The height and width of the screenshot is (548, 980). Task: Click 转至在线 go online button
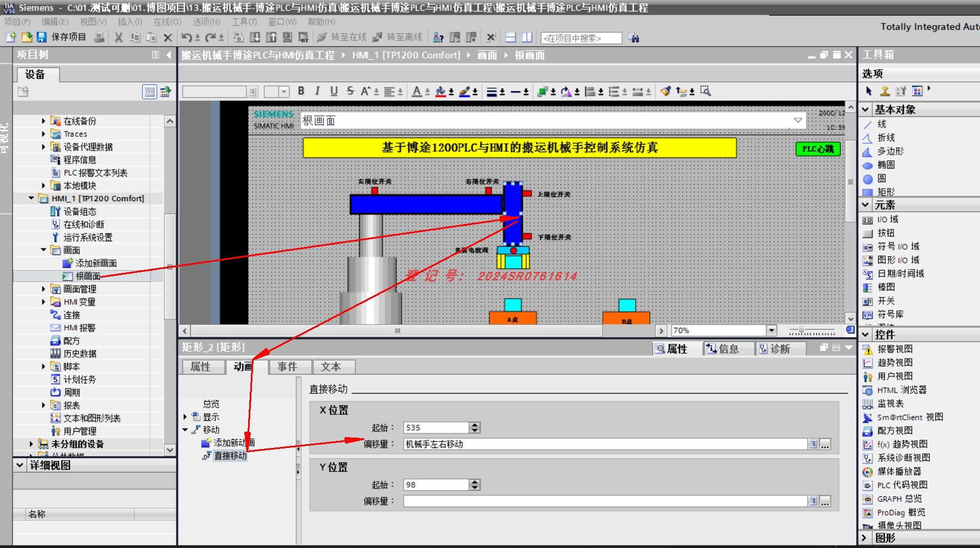tap(342, 37)
